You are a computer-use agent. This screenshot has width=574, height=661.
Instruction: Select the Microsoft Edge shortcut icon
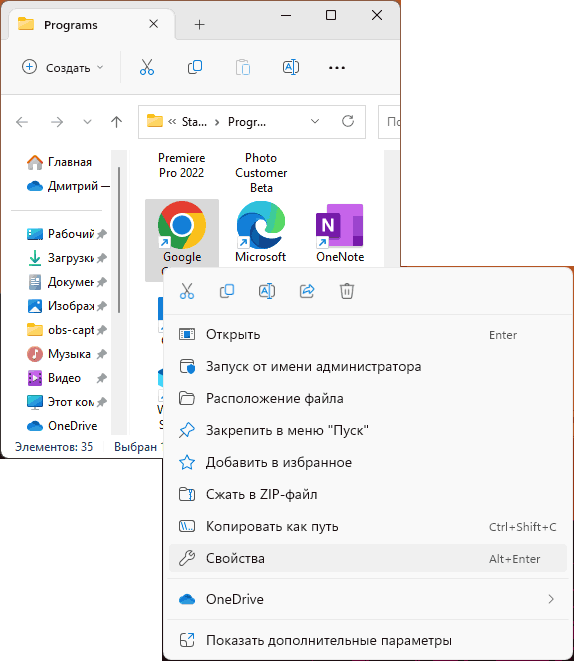[261, 225]
